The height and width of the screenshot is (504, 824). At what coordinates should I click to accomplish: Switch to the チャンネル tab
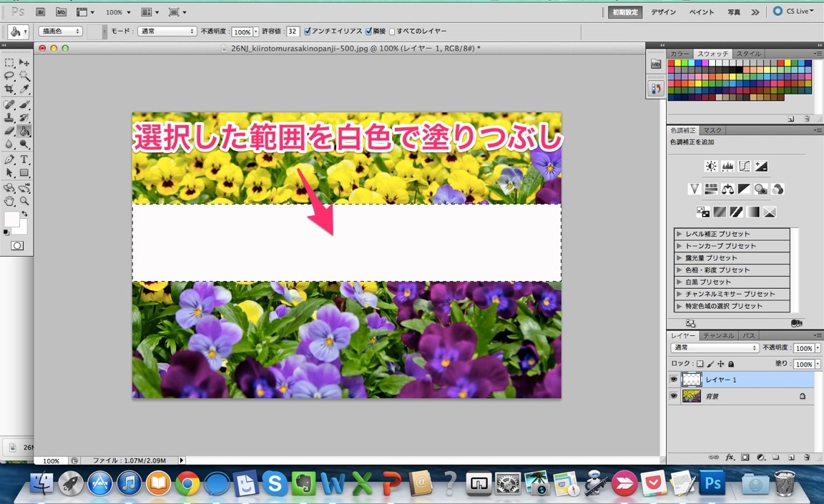coord(718,335)
